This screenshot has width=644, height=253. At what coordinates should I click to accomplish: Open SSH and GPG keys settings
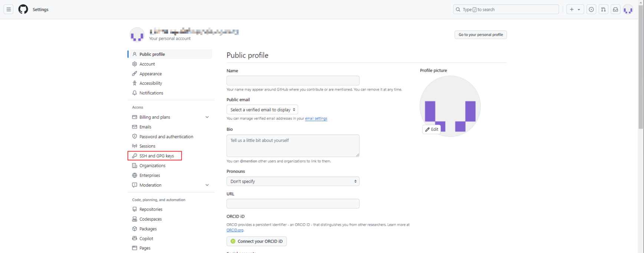(156, 156)
